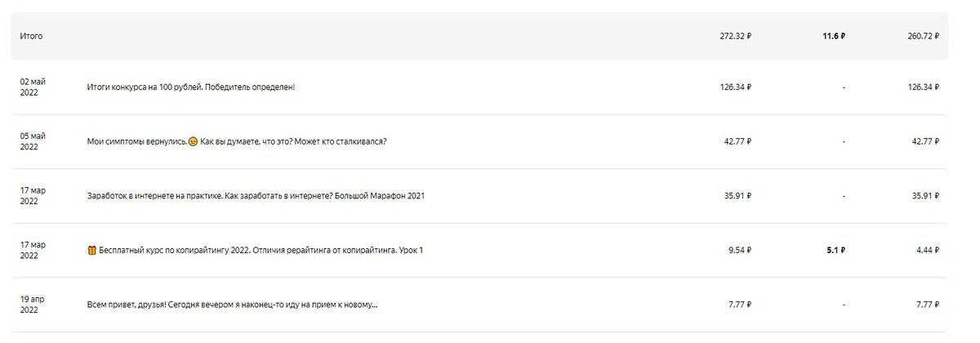980x343 pixels.
Task: Open article 'Итоги конкурса на 100 рублей'
Action: (x=190, y=87)
